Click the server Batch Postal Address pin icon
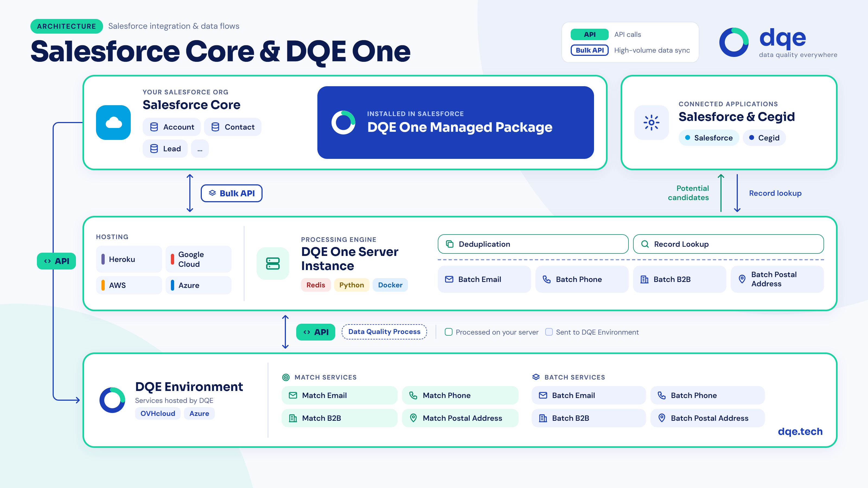Viewport: 868px width, 488px height. tap(742, 279)
